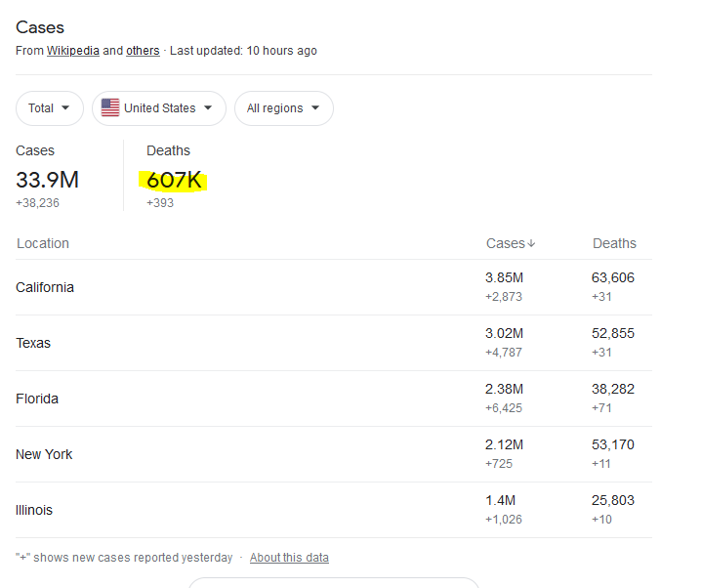The width and height of the screenshot is (702, 588).
Task: Open the Total dropdown filter
Action: (49, 108)
